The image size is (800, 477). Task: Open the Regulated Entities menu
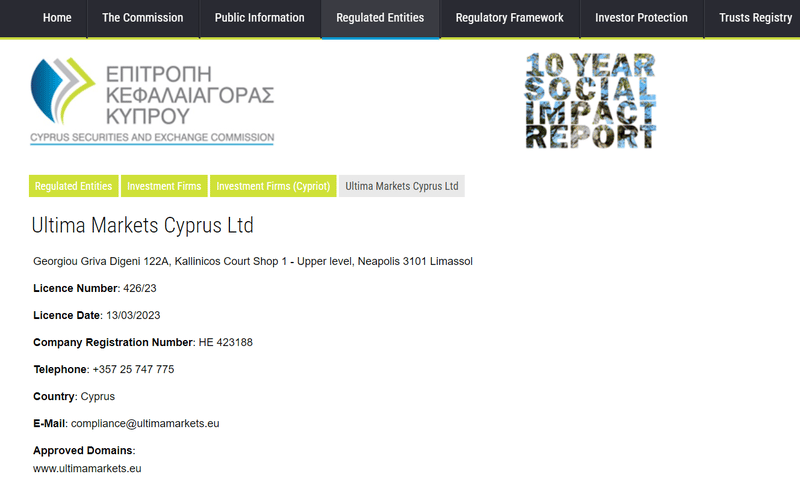point(380,18)
